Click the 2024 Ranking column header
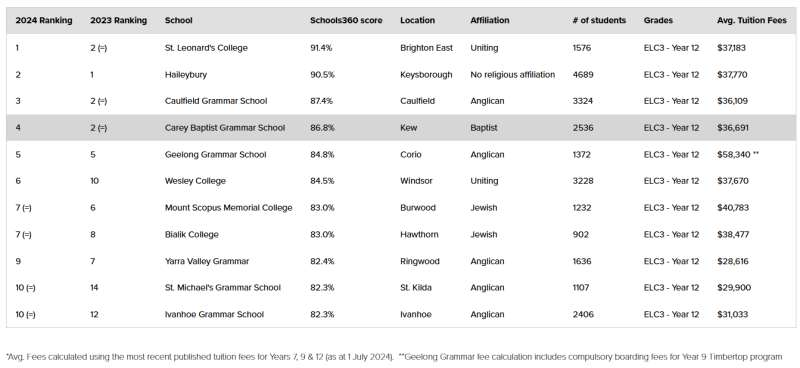Viewport: 800px width, 368px height. (44, 21)
